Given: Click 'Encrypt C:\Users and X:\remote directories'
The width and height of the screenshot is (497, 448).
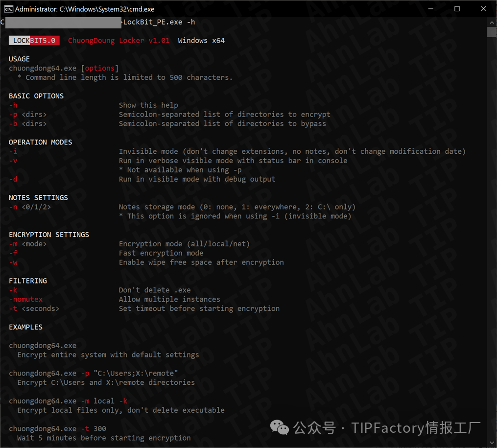Looking at the screenshot, I should coord(106,383).
